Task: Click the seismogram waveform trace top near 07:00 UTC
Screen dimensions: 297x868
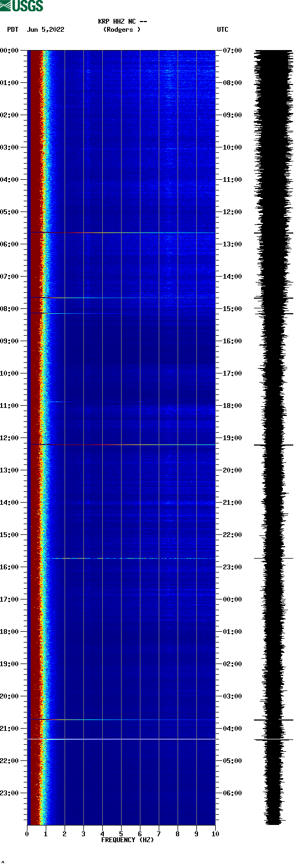Action: tap(273, 52)
